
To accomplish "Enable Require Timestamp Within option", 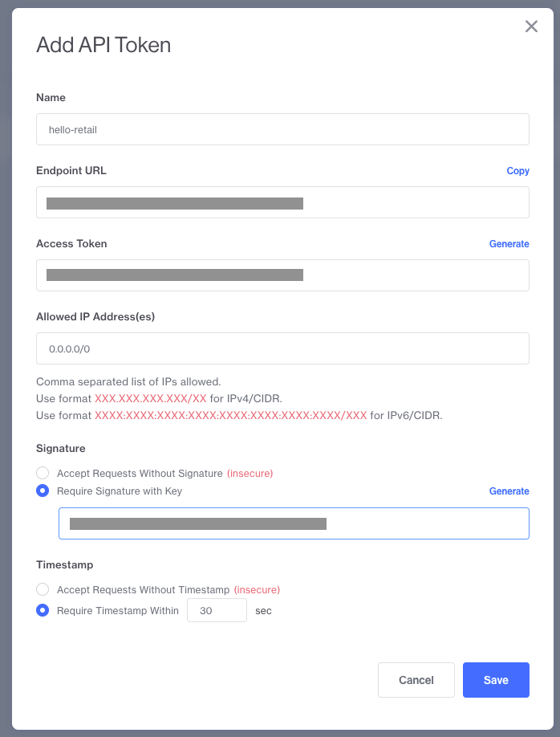I will [43, 610].
